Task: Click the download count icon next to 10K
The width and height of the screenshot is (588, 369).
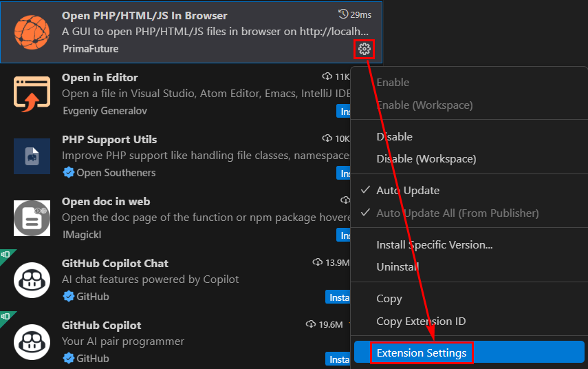Action: click(327, 138)
